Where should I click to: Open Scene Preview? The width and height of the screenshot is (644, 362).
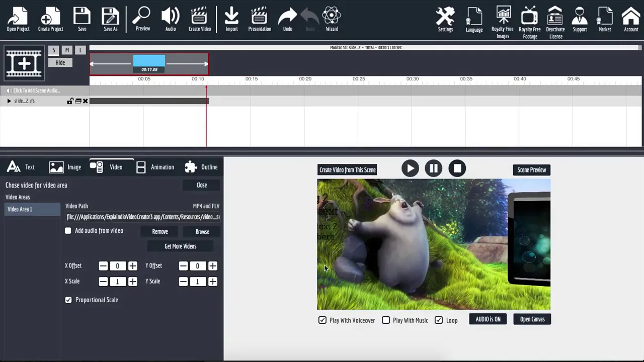[x=532, y=170]
